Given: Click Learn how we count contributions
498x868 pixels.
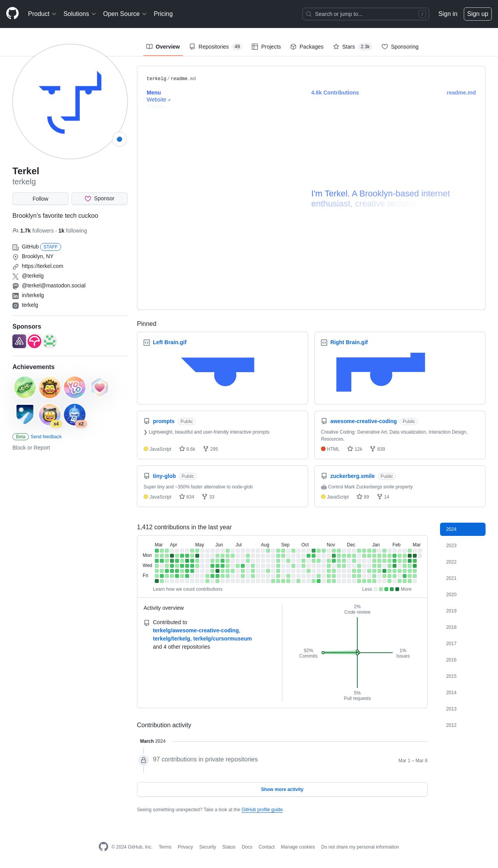Looking at the screenshot, I should 188,589.
